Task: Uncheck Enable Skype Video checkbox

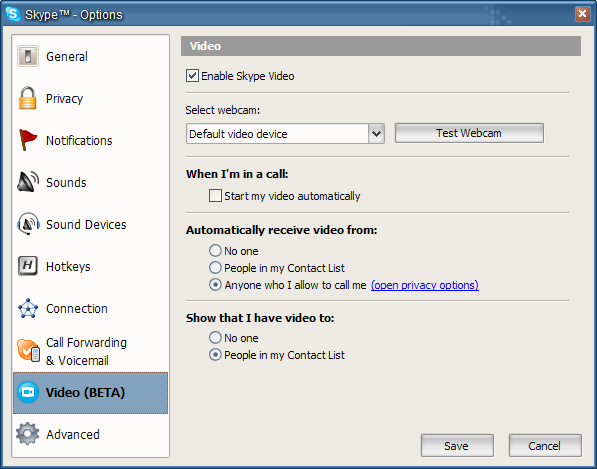Action: point(192,76)
